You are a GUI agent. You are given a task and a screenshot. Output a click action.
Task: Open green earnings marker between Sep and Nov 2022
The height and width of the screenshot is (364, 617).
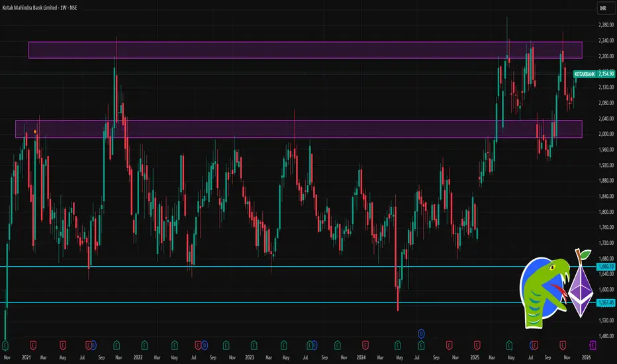click(226, 345)
